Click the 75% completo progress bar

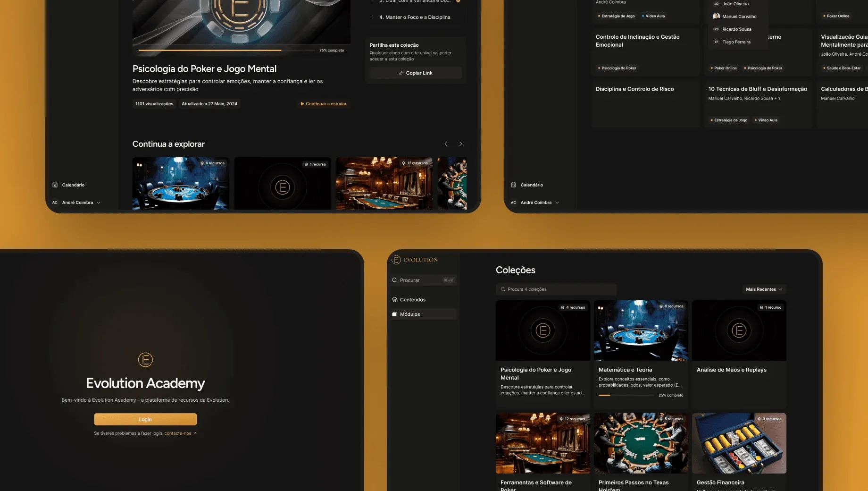pyautogui.click(x=226, y=50)
